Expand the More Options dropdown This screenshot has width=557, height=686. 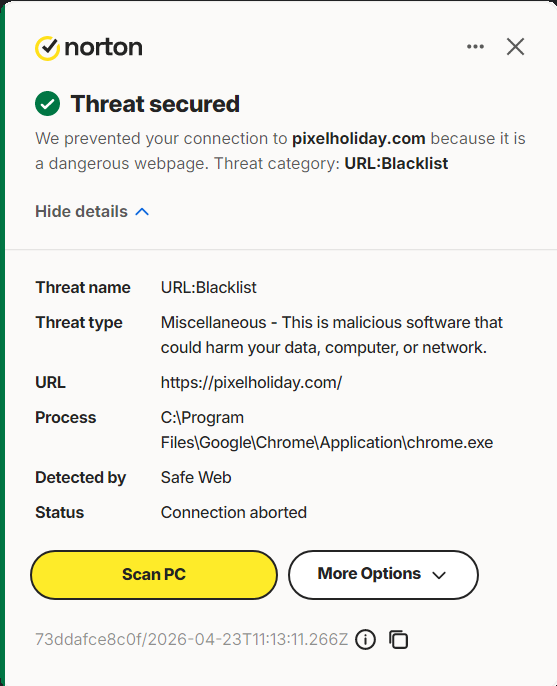pyautogui.click(x=383, y=574)
